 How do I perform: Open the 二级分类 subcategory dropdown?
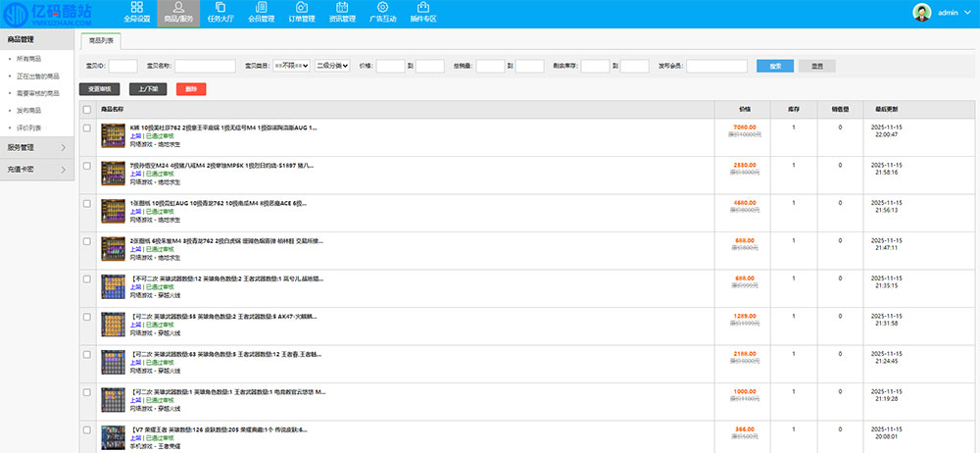pos(332,66)
